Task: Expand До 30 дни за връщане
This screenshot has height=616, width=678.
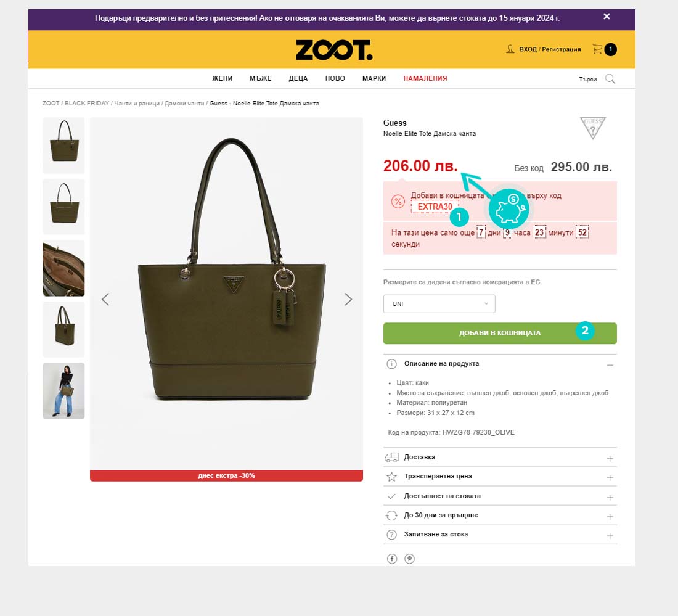Action: point(500,515)
